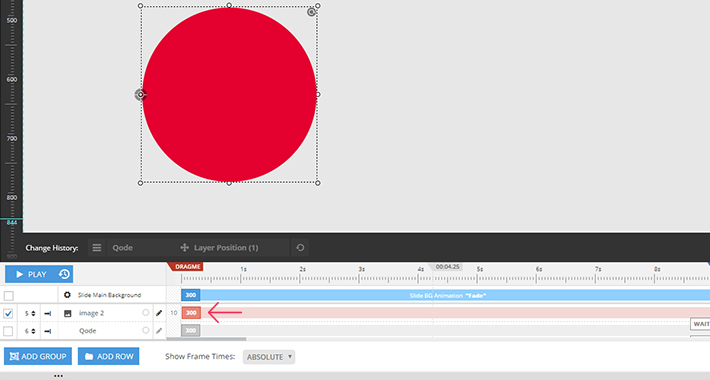The height and width of the screenshot is (380, 710).
Task: Click the WAIT label on the timeline
Action: pos(700,324)
